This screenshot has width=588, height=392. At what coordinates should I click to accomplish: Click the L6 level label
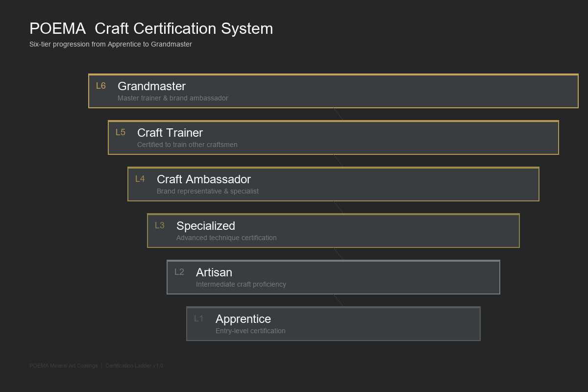101,86
